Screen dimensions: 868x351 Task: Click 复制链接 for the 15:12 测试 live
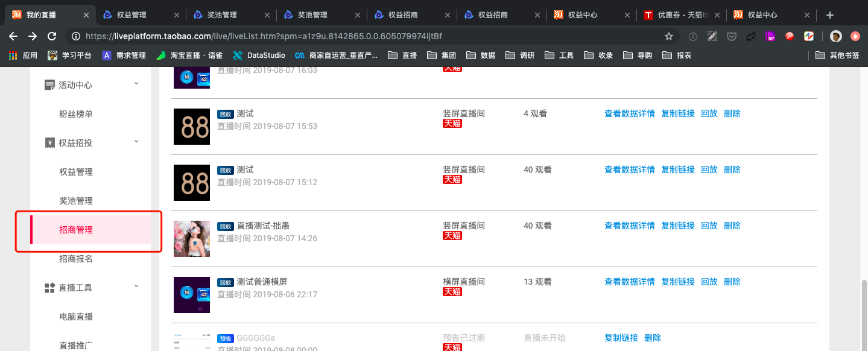click(678, 169)
